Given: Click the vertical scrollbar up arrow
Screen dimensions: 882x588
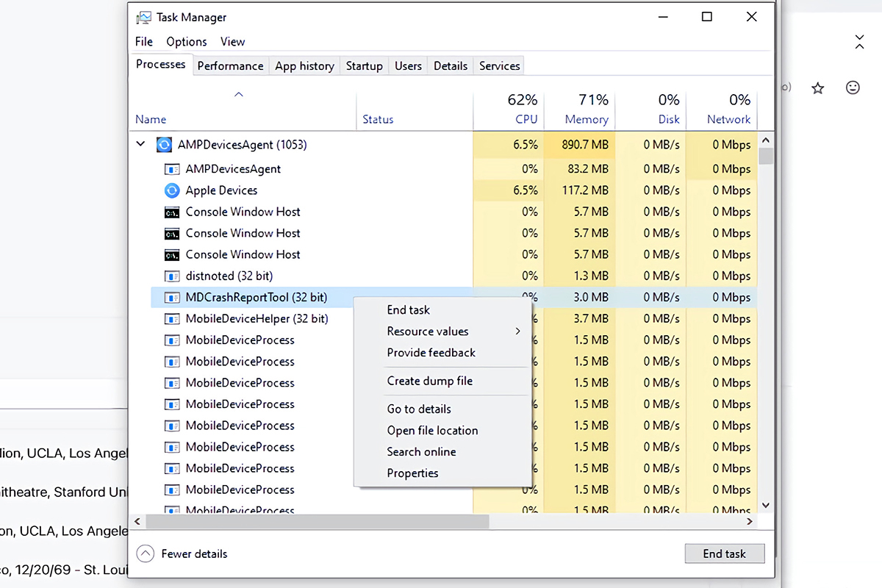Looking at the screenshot, I should pyautogui.click(x=766, y=140).
